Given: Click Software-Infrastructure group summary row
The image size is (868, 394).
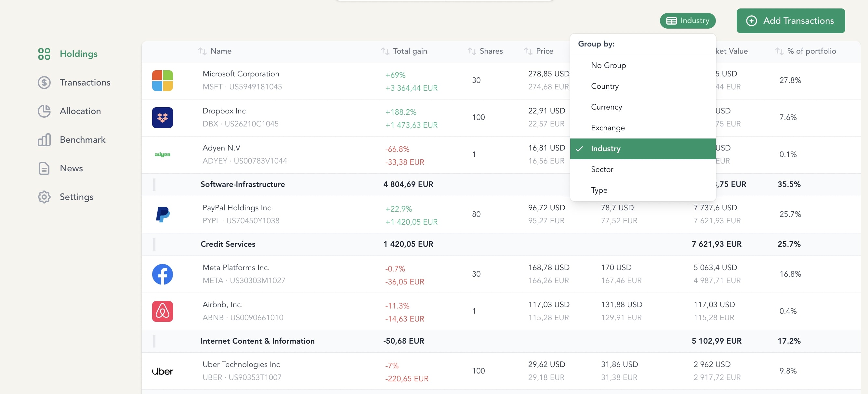Looking at the screenshot, I should click(501, 185).
